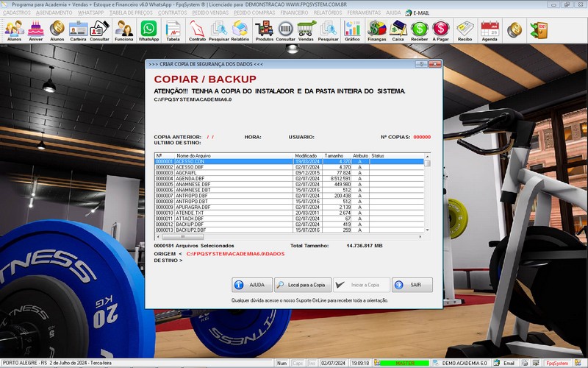Image resolution: width=588 pixels, height=368 pixels.
Task: Click the printer icon in status bar
Action: pyautogui.click(x=525, y=363)
